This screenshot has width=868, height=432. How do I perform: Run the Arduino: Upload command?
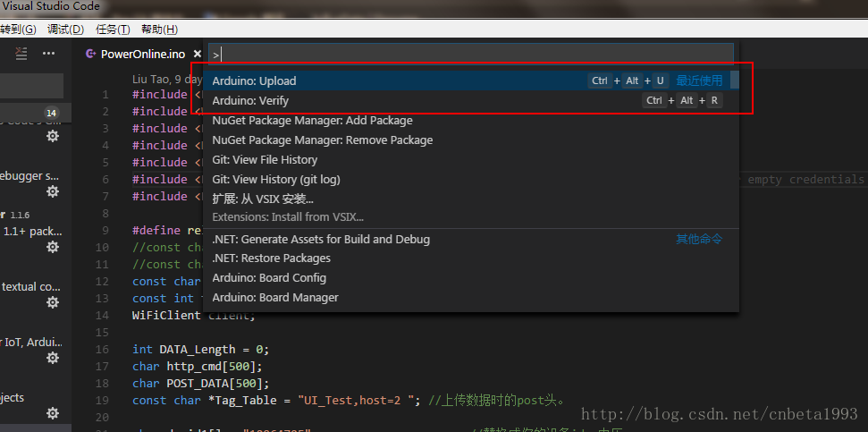[x=471, y=80]
